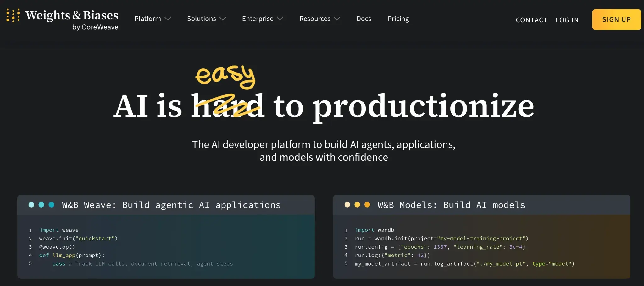644x286 pixels.
Task: Select the W&B Models code snippet area
Action: tap(464, 247)
